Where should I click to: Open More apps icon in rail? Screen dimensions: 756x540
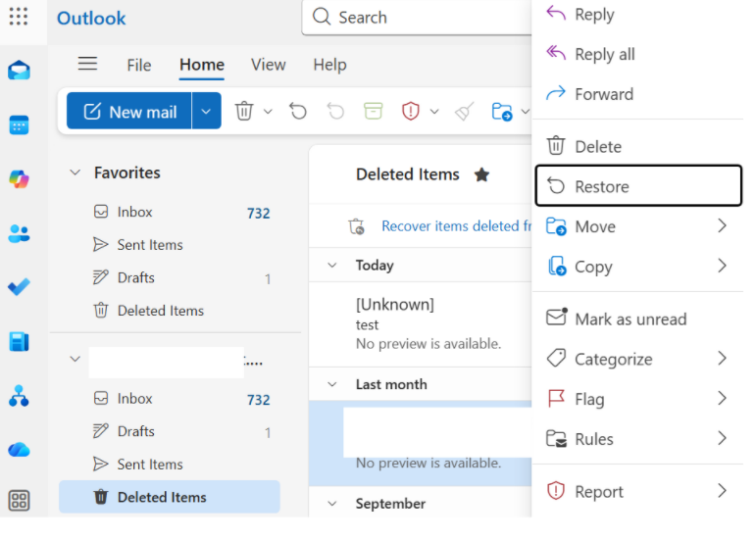click(x=19, y=501)
